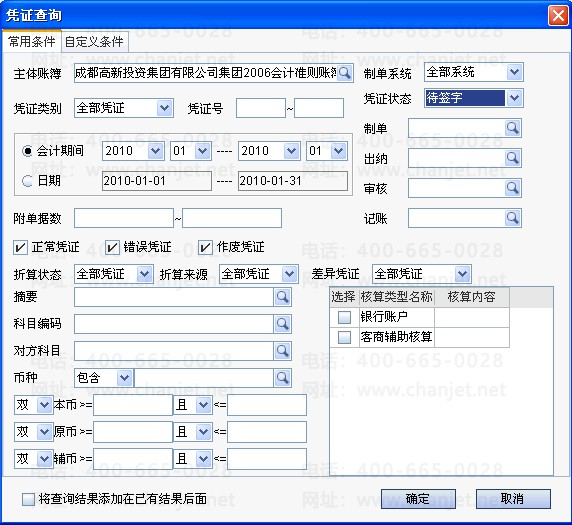Click the 摘要 text field
Image resolution: width=572 pixels, height=525 pixels.
pyautogui.click(x=174, y=297)
